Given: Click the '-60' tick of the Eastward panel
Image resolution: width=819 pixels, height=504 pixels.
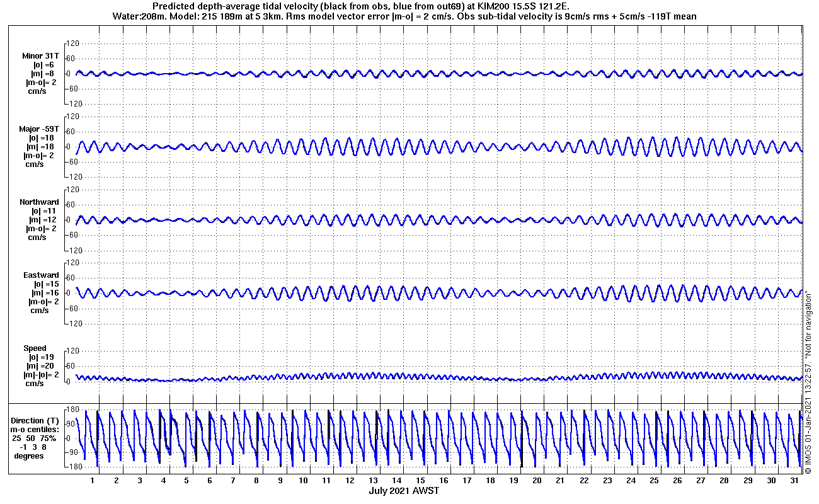Looking at the screenshot, I should (72, 308).
